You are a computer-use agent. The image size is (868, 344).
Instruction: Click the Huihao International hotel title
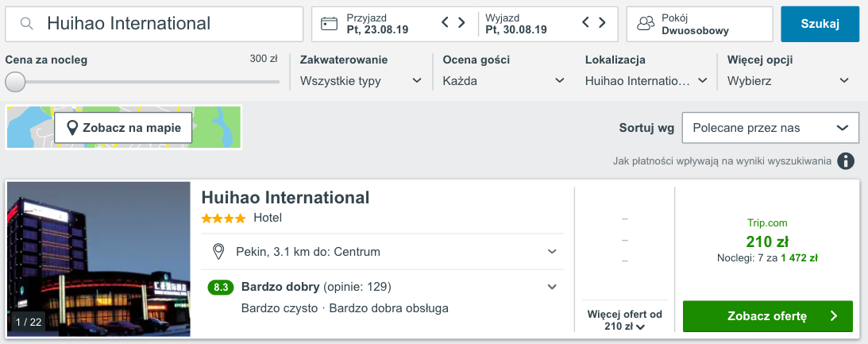pyautogui.click(x=285, y=197)
